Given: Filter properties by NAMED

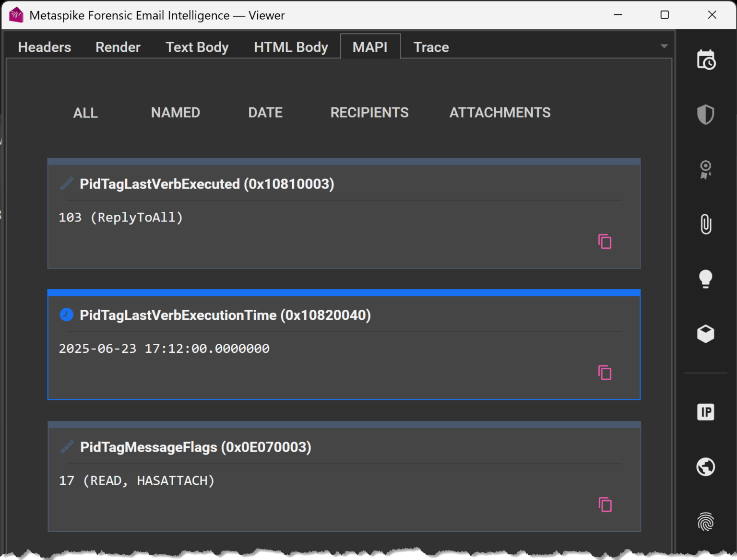Looking at the screenshot, I should tap(176, 113).
